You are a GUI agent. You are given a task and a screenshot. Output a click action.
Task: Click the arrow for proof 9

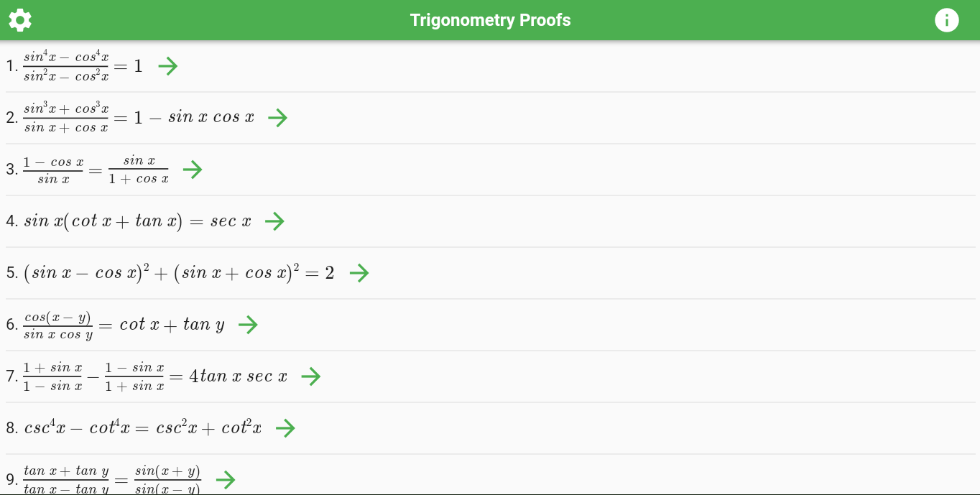(x=226, y=480)
